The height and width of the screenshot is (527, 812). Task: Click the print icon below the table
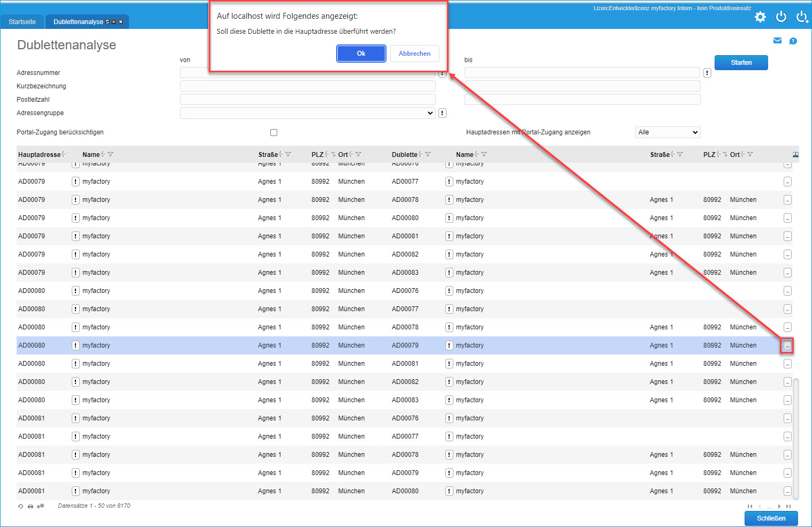pyautogui.click(x=31, y=506)
